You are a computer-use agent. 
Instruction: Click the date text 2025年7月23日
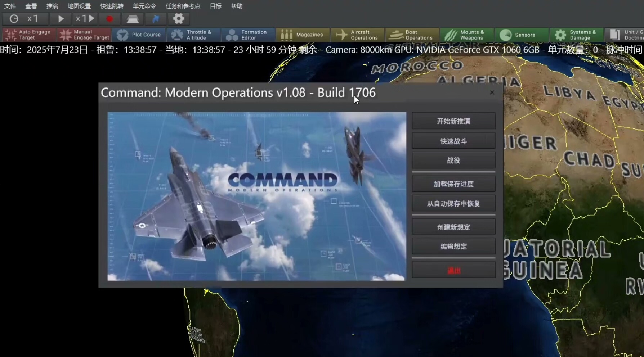click(58, 50)
